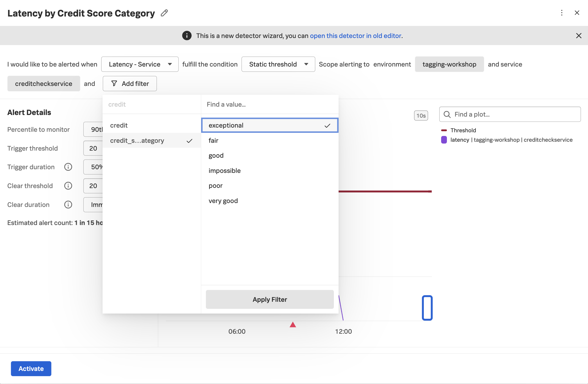Screen dimensions: 588x384
Task: Select the fair credit score value
Action: point(213,141)
